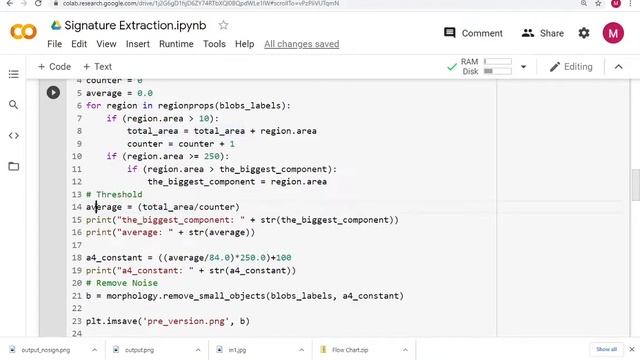The height and width of the screenshot is (360, 640).
Task: Click the All changes saved link
Action: coord(302,44)
